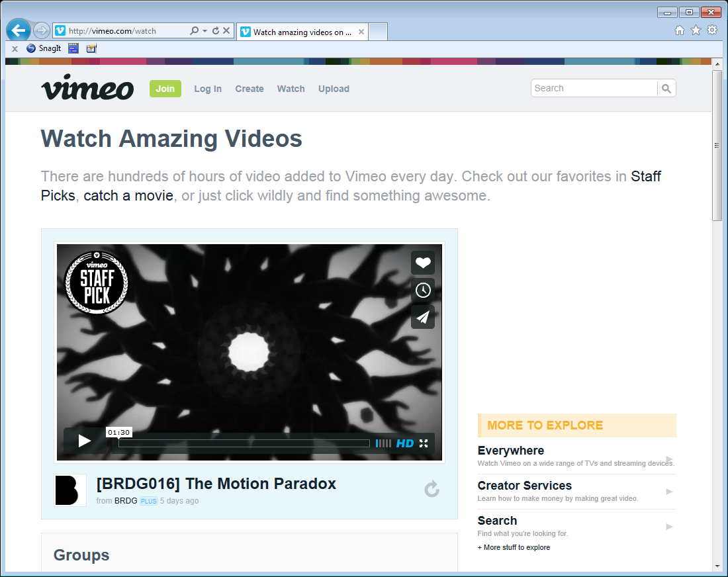Image resolution: width=728 pixels, height=577 pixels.
Task: Click the green Join button
Action: coord(165,88)
